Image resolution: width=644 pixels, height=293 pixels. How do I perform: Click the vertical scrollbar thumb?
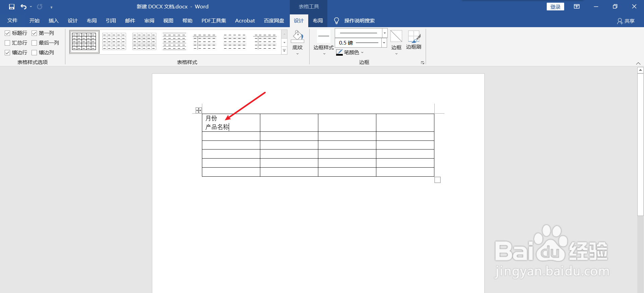point(641,144)
